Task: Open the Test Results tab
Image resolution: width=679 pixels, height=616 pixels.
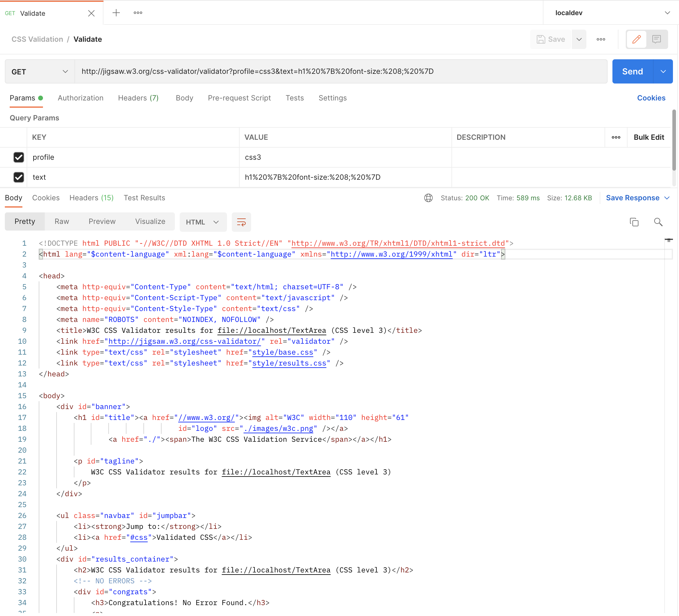Action: point(144,198)
